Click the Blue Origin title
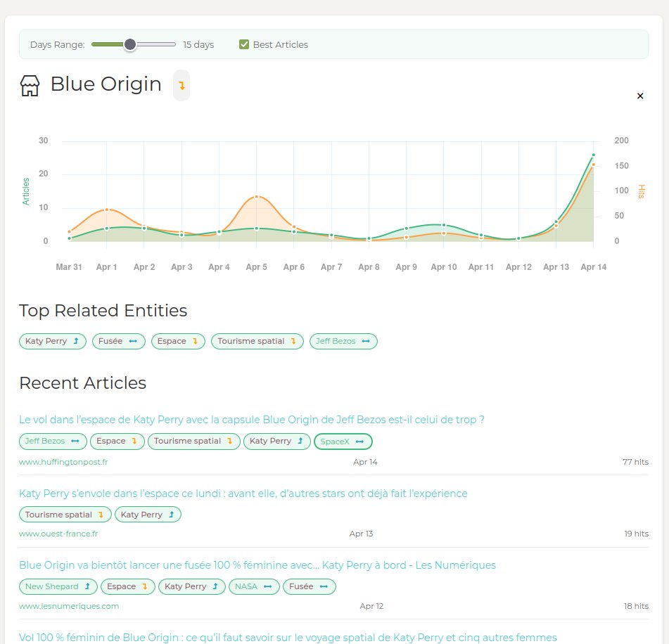This screenshot has width=669, height=644. [x=106, y=84]
